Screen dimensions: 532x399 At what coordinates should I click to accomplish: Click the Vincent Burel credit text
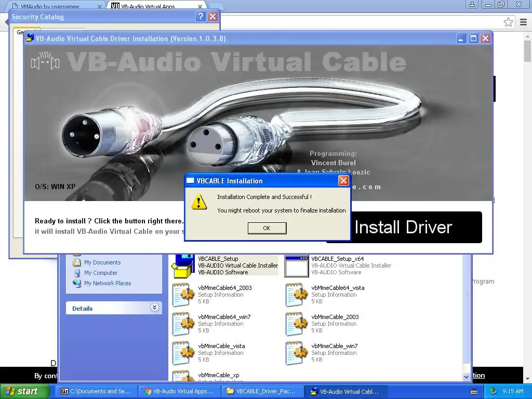(x=333, y=163)
